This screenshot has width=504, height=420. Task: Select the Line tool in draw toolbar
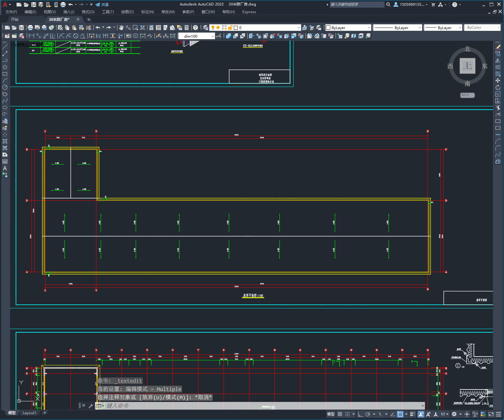coord(5,47)
